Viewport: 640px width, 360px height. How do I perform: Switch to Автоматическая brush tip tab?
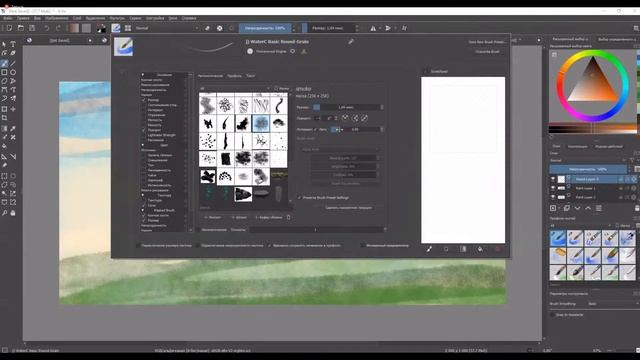click(211, 76)
